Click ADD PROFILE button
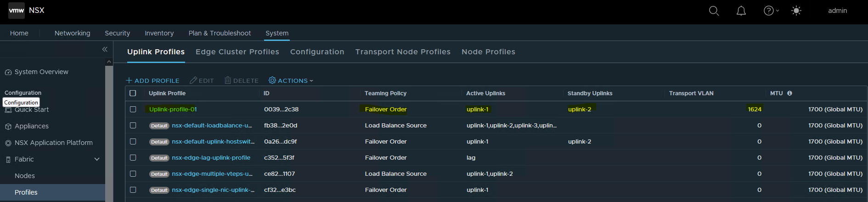This screenshot has width=868, height=202. pos(152,81)
